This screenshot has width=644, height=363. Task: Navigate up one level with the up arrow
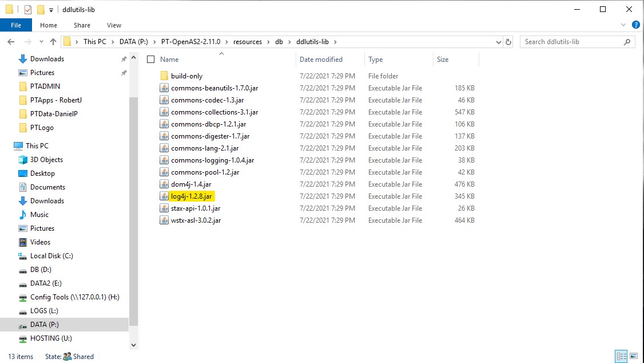53,41
